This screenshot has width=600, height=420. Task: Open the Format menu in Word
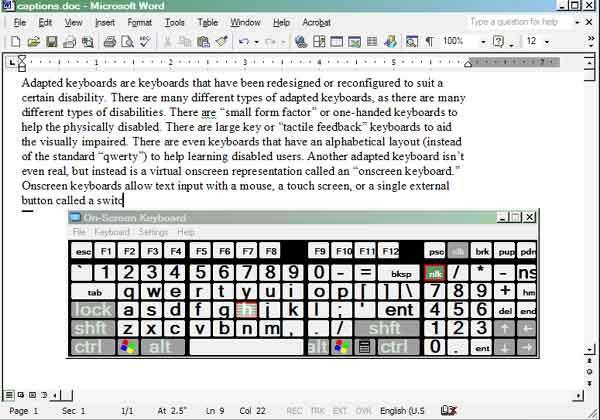click(139, 23)
